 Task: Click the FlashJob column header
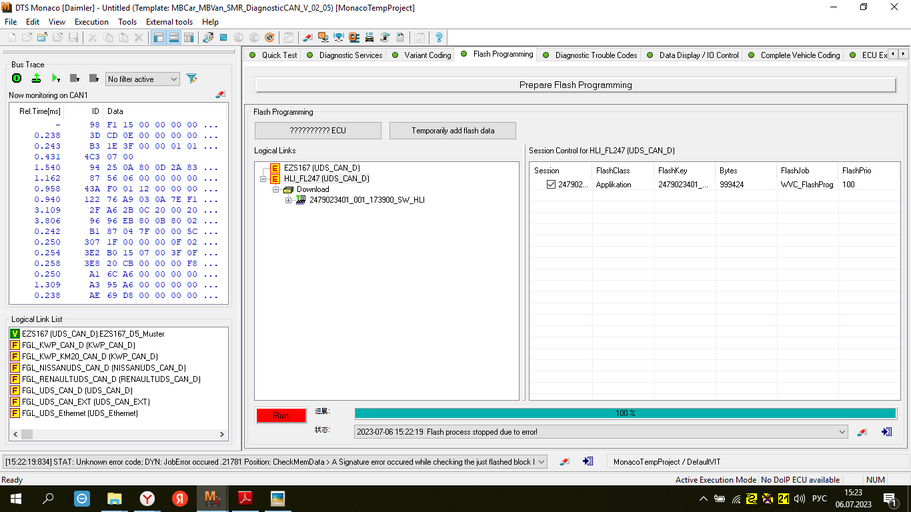(806, 170)
